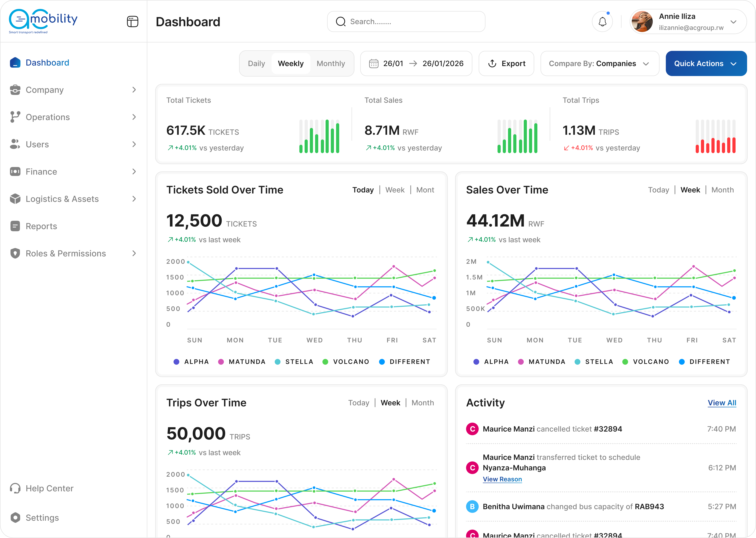Open the Quick Actions dropdown
Viewport: 756px width, 538px height.
pyautogui.click(x=706, y=64)
